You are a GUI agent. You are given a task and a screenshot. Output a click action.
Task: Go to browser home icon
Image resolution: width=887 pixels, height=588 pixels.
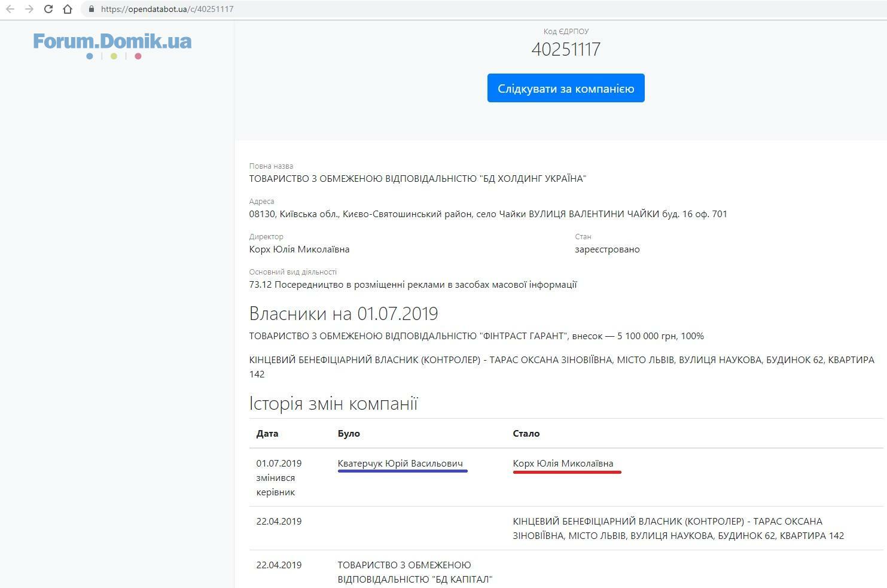click(x=68, y=9)
